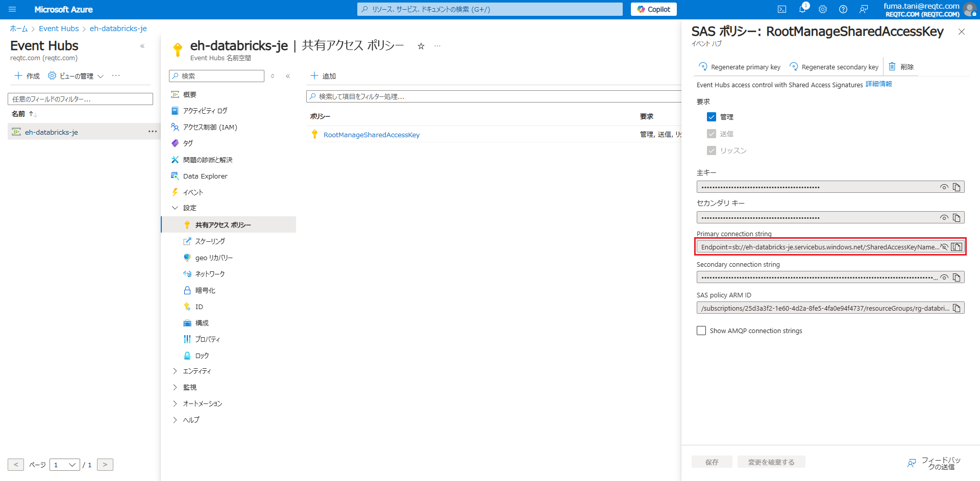This screenshot has height=481, width=980.
Task: Open the portal hamburger menu
Action: click(12, 9)
